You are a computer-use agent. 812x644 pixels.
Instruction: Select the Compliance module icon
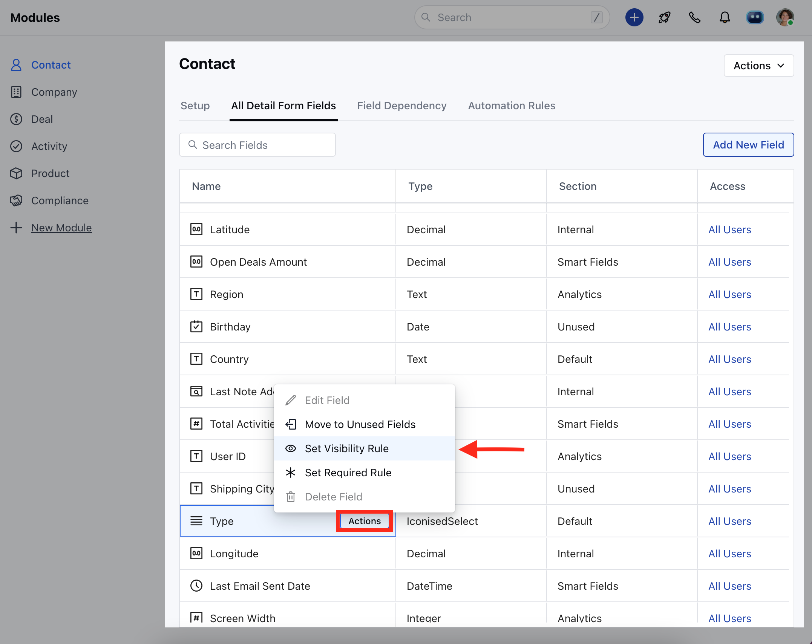(x=16, y=200)
